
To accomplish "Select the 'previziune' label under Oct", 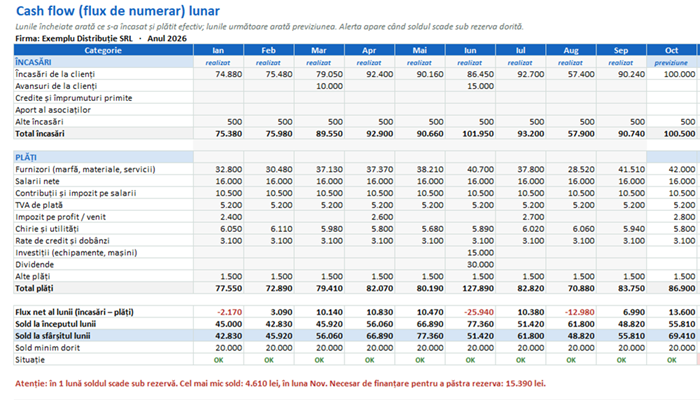I will (x=671, y=62).
